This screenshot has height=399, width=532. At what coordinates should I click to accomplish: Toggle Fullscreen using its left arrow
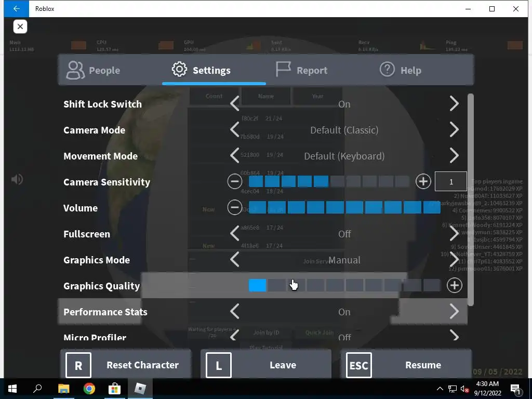click(x=235, y=233)
